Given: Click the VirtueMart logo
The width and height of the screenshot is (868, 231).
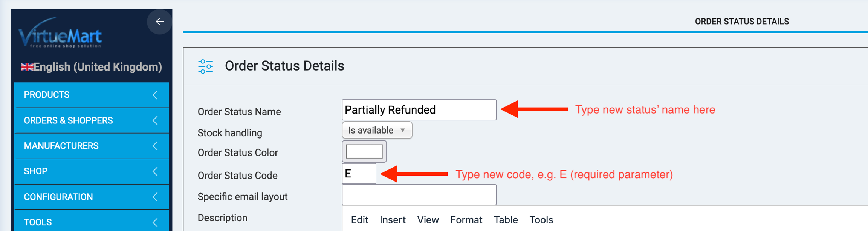Looking at the screenshot, I should point(60,34).
